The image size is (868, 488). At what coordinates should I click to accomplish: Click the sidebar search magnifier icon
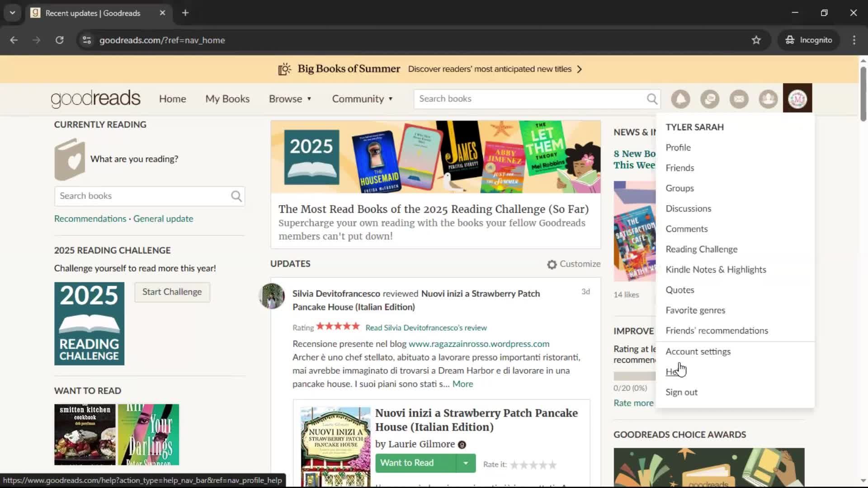(x=236, y=196)
